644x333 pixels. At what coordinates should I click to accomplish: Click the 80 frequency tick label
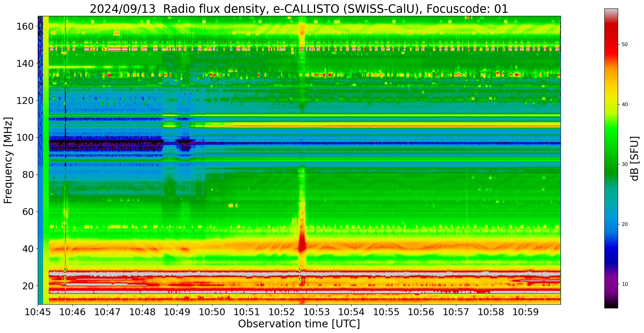click(28, 174)
